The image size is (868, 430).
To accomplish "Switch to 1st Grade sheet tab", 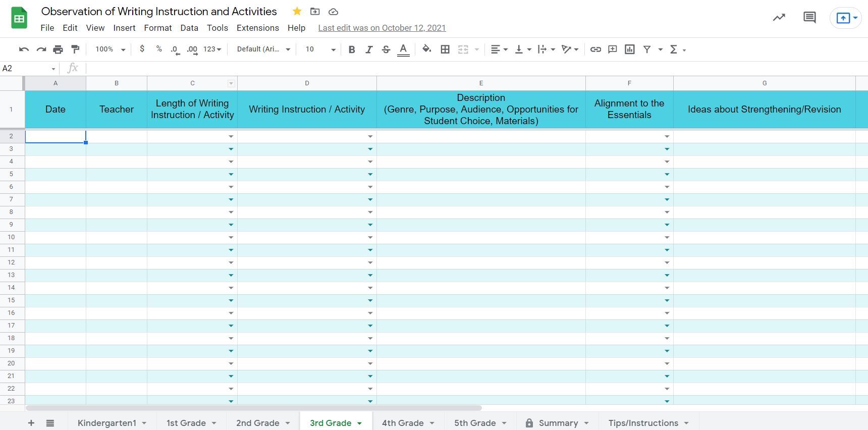I will pos(186,423).
